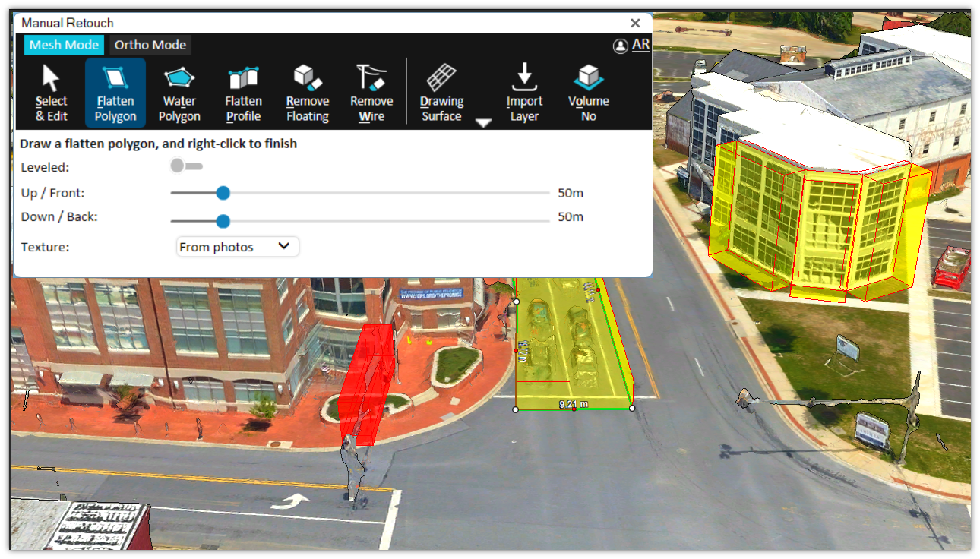Switch to Ortho Mode tab
Screen dimensions: 980x559
(x=150, y=45)
